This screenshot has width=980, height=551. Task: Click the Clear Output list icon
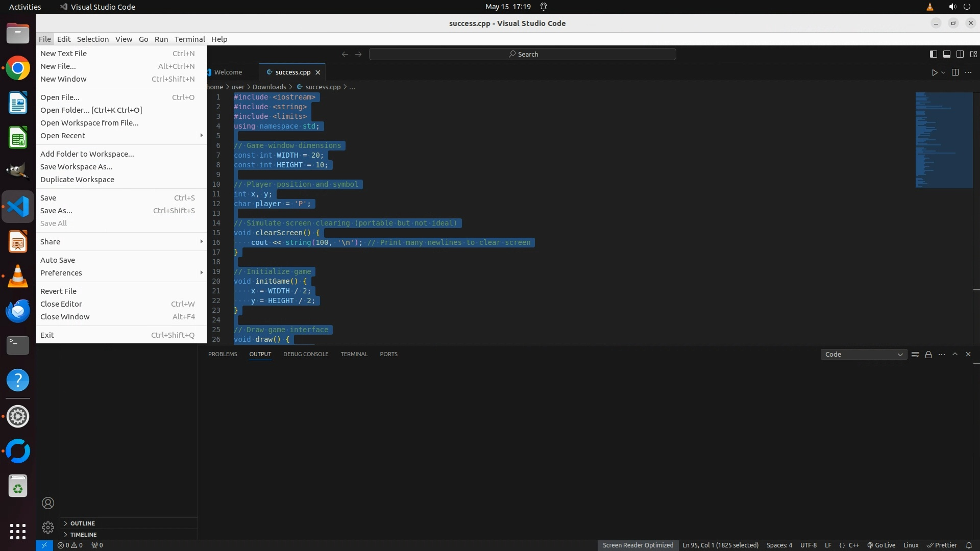915,355
